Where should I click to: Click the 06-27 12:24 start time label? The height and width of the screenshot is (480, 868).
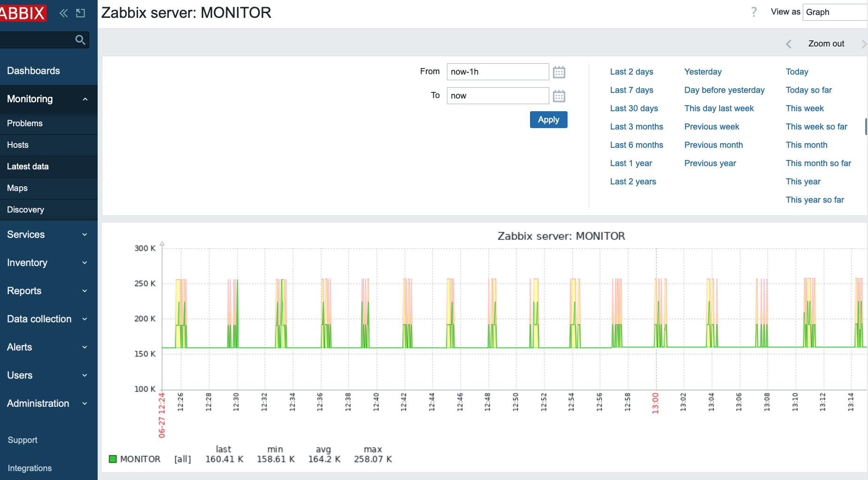pyautogui.click(x=161, y=415)
